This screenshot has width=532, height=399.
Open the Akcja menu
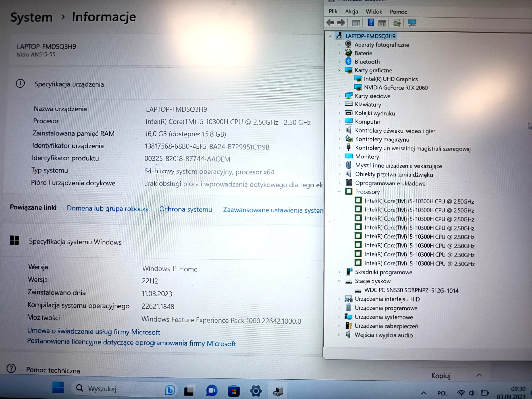pyautogui.click(x=351, y=12)
